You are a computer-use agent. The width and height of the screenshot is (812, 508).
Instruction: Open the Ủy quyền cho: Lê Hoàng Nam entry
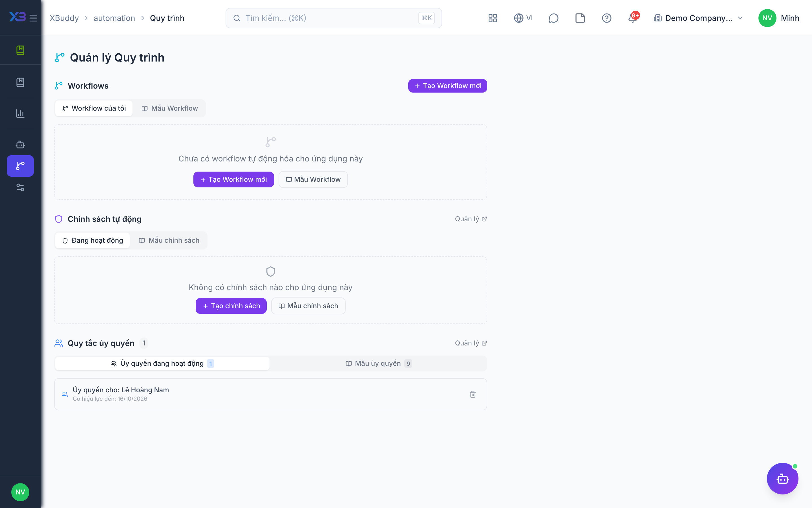[x=270, y=394]
